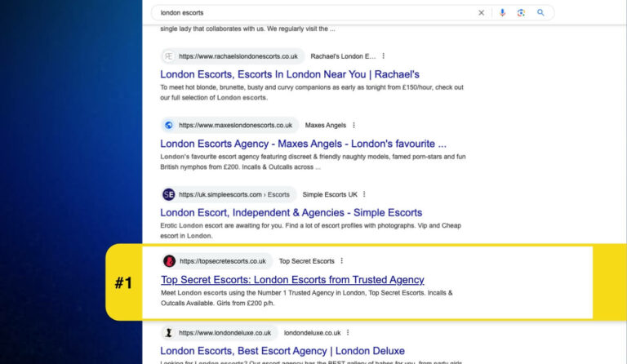Image resolution: width=627 pixels, height=364 pixels.
Task: Expand more options for Simple Escorts UK
Action: (364, 194)
